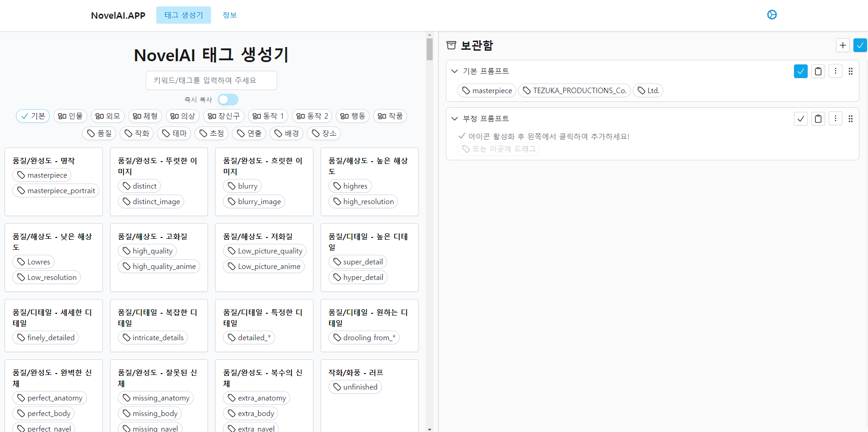The height and width of the screenshot is (432, 868).
Task: Copy 부정 프롬프트 with clipboard icon
Action: (x=818, y=119)
